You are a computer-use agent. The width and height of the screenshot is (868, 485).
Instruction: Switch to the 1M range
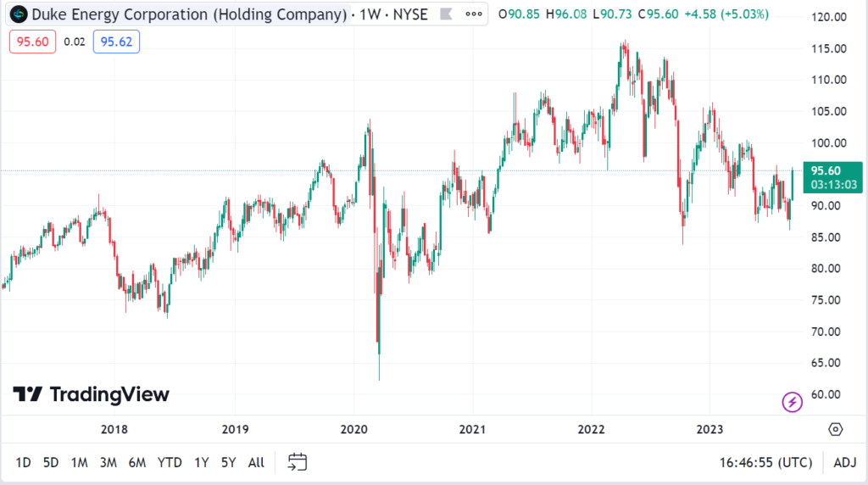coord(79,462)
